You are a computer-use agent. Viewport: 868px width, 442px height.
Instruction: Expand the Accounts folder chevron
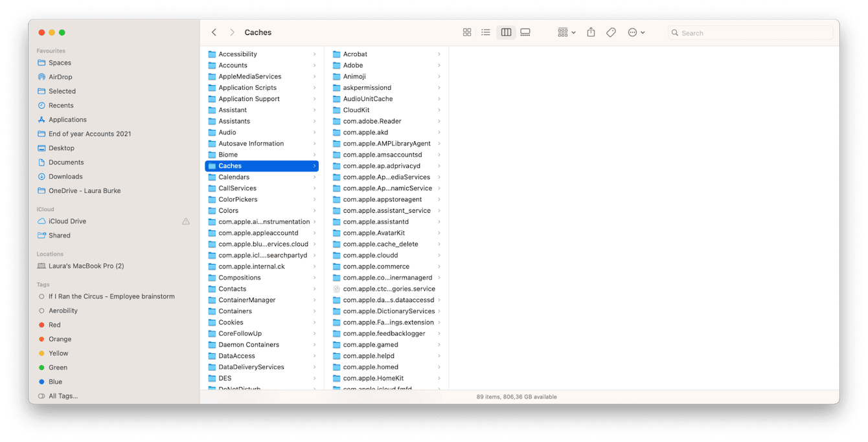[x=315, y=65]
